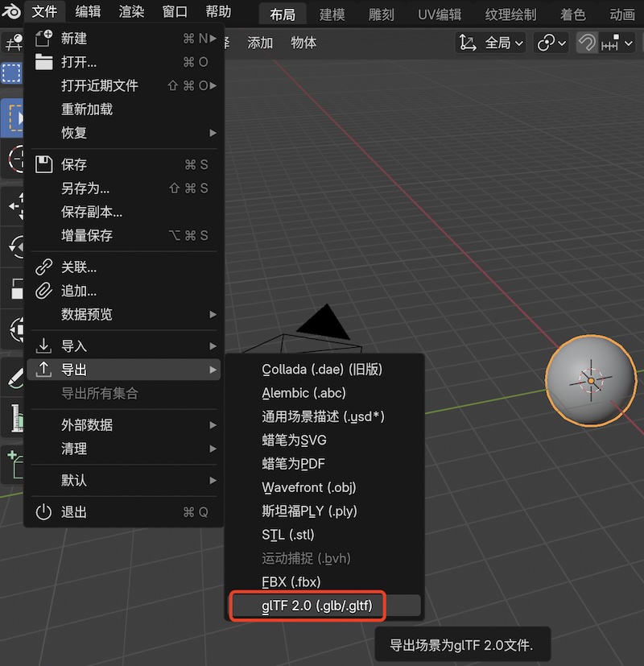Toggle the snapping magnet icon

point(587,43)
